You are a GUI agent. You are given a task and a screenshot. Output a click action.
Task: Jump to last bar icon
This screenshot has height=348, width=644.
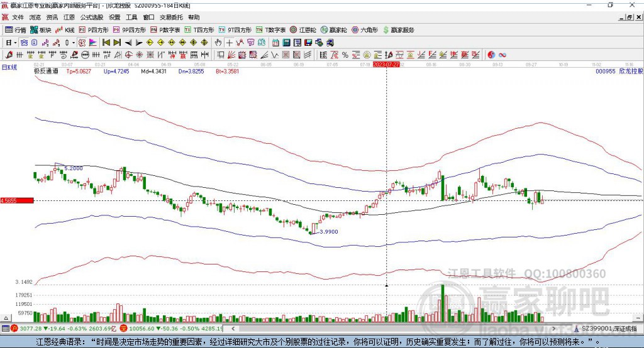[x=117, y=43]
